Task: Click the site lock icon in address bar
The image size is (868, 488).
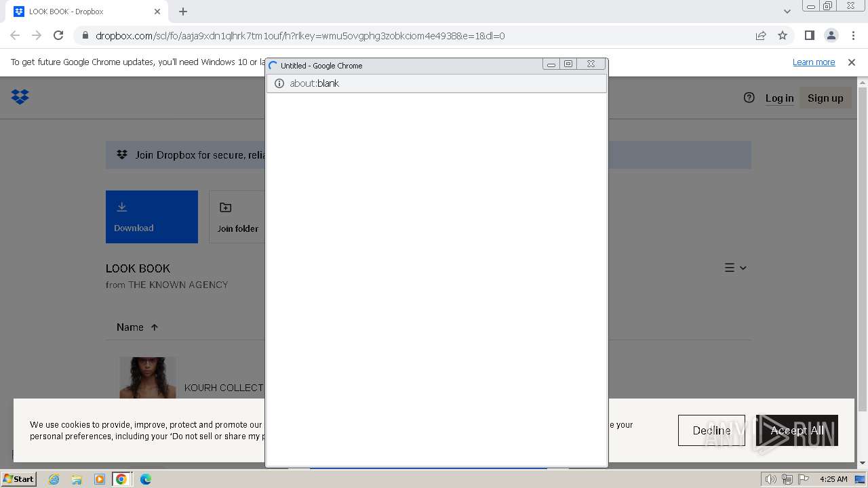Action: click(x=85, y=36)
